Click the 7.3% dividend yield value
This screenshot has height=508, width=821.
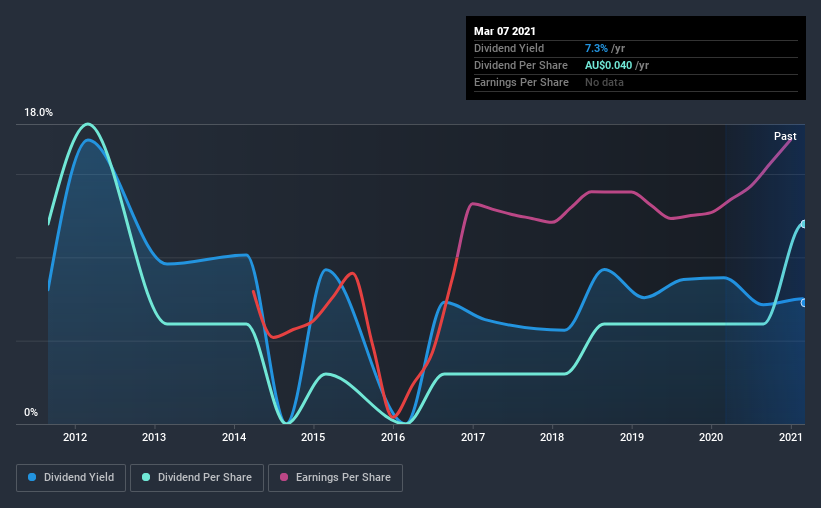point(596,48)
